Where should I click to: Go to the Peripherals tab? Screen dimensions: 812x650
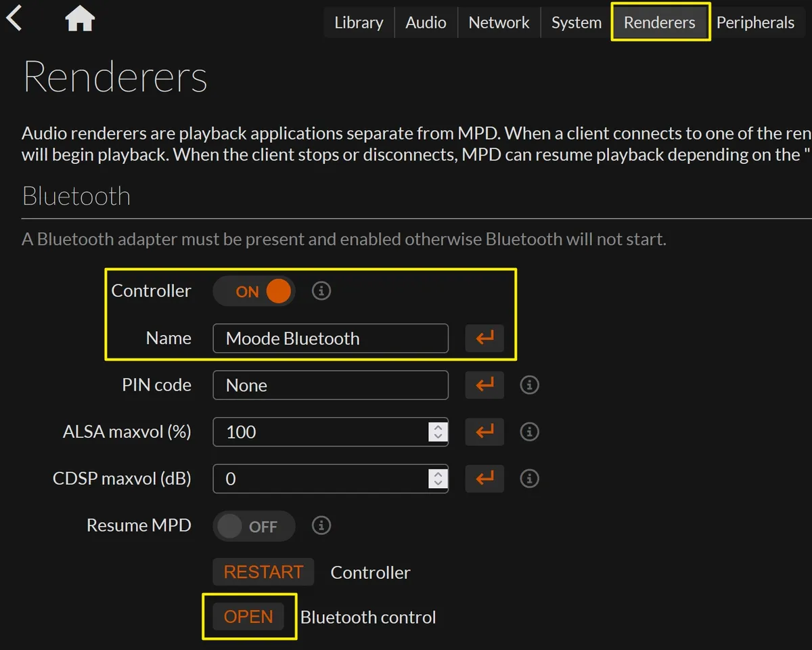click(755, 22)
